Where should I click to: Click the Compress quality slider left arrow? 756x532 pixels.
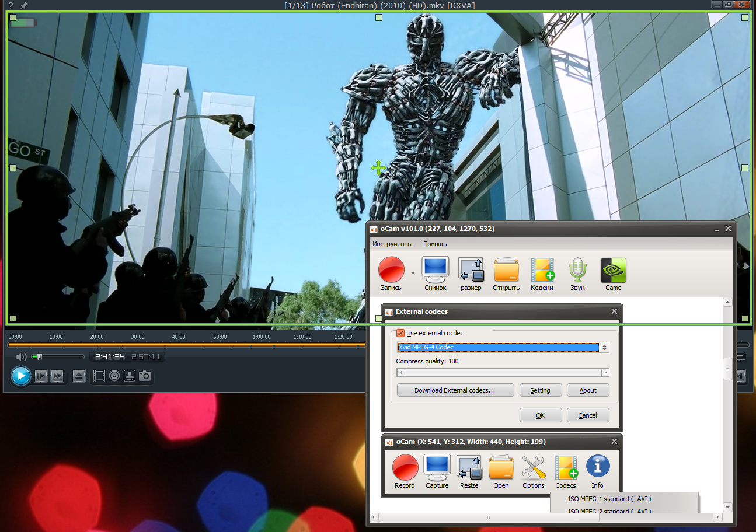click(400, 372)
